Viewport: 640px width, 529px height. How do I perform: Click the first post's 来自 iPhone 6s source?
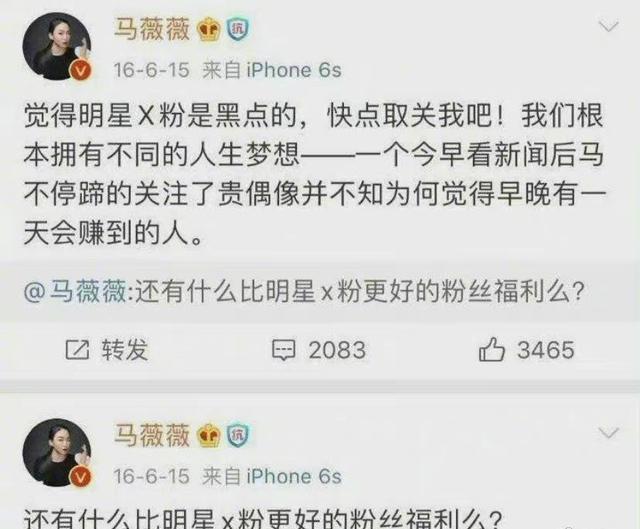[272, 70]
